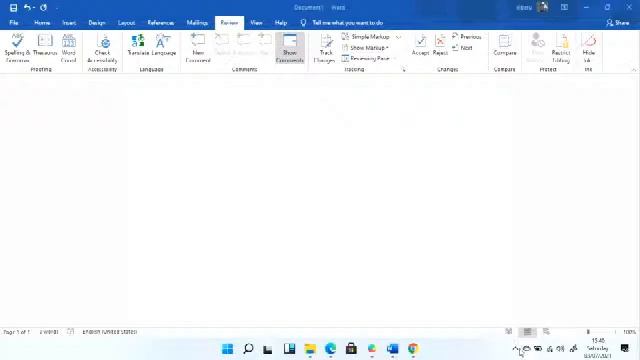Click the word count in the status bar

tap(49, 332)
